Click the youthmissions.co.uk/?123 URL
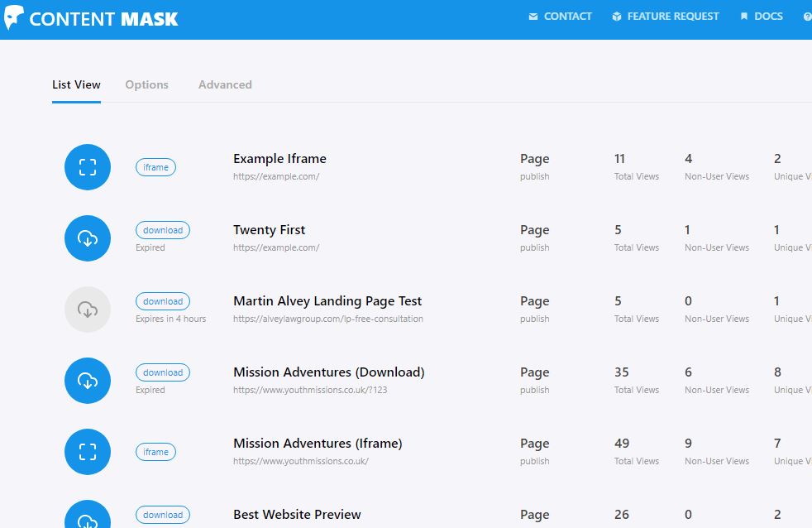The height and width of the screenshot is (528, 812). tap(310, 390)
